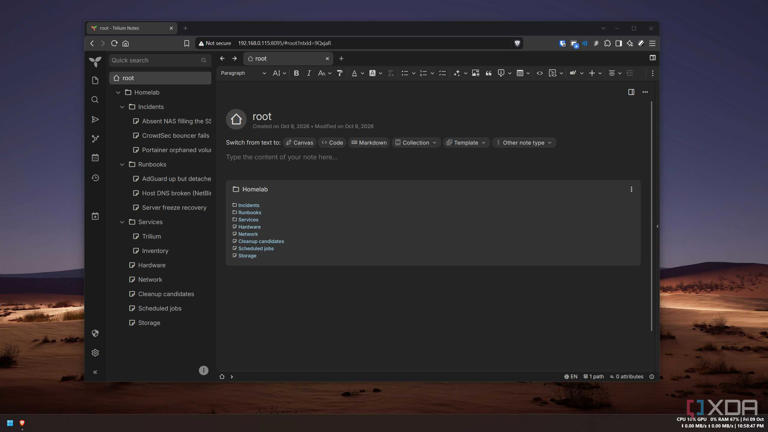Open the search notes sidebar icon
This screenshot has width=768, height=432.
tap(95, 100)
